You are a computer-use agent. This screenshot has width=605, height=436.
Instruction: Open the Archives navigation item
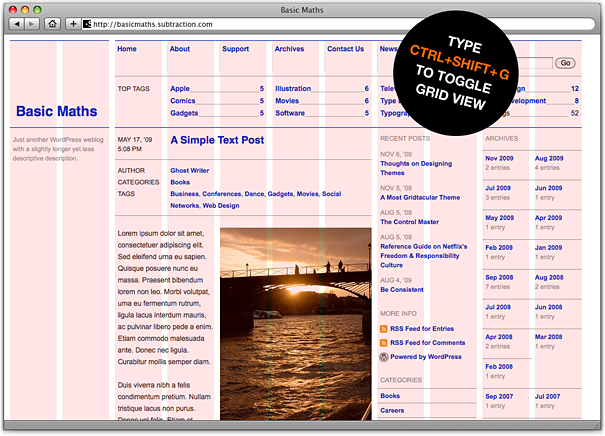tap(289, 49)
